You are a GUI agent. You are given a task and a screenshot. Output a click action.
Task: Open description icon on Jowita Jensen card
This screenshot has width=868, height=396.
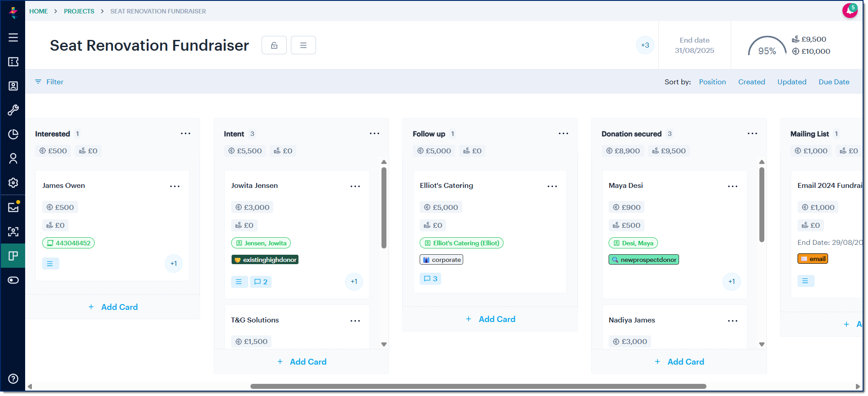tap(239, 282)
